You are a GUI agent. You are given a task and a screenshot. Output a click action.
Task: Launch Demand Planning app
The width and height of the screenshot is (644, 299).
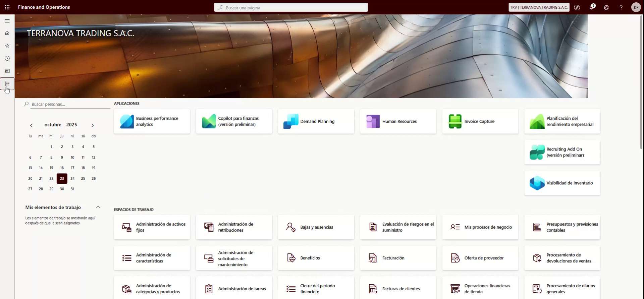[316, 121]
